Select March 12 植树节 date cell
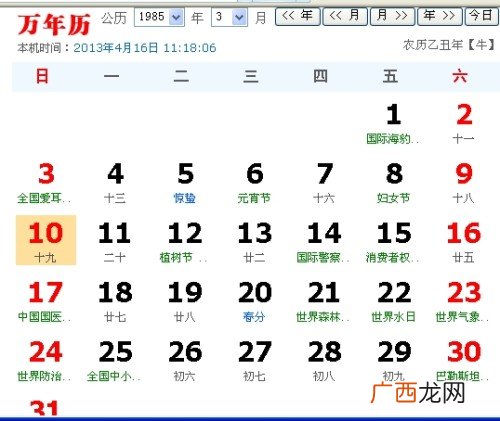 pyautogui.click(x=185, y=241)
